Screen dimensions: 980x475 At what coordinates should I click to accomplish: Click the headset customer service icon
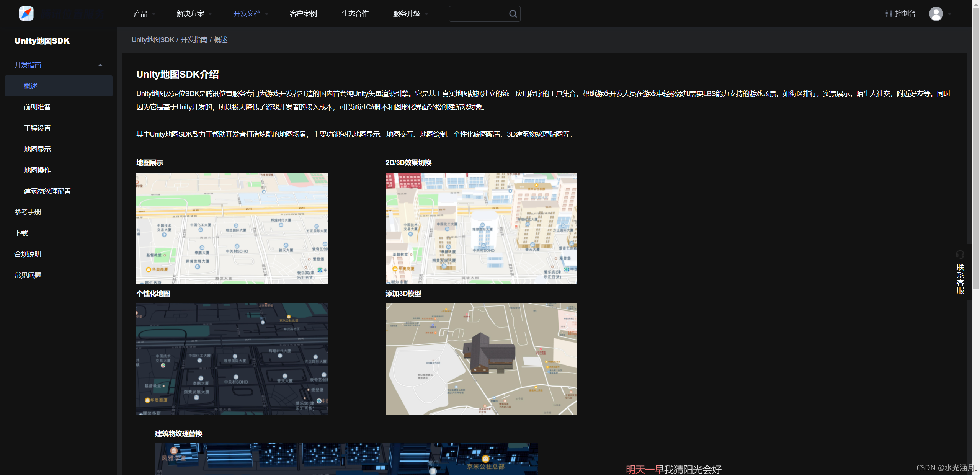coord(960,255)
